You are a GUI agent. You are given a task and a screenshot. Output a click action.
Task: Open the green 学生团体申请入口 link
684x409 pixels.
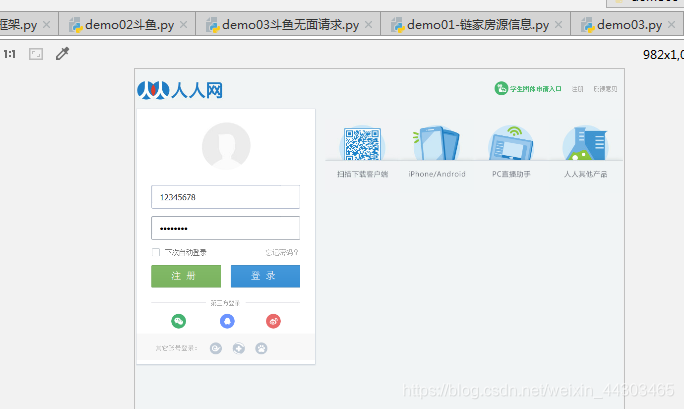coord(536,89)
